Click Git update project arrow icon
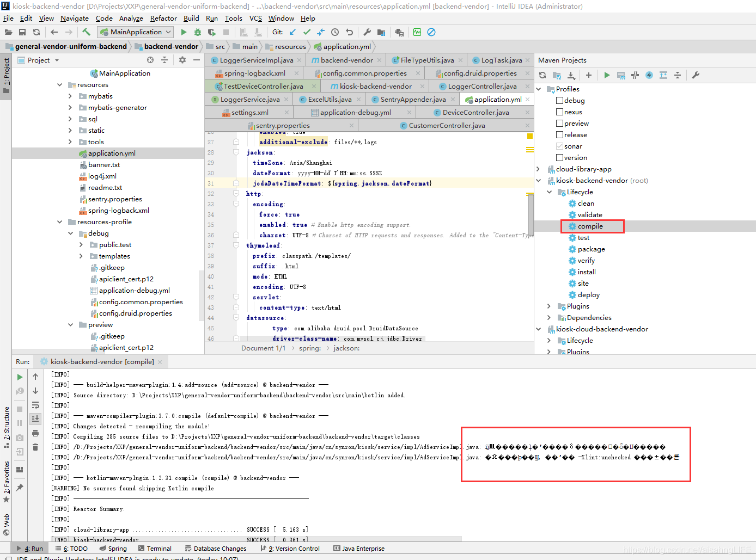This screenshot has height=560, width=756. click(293, 32)
